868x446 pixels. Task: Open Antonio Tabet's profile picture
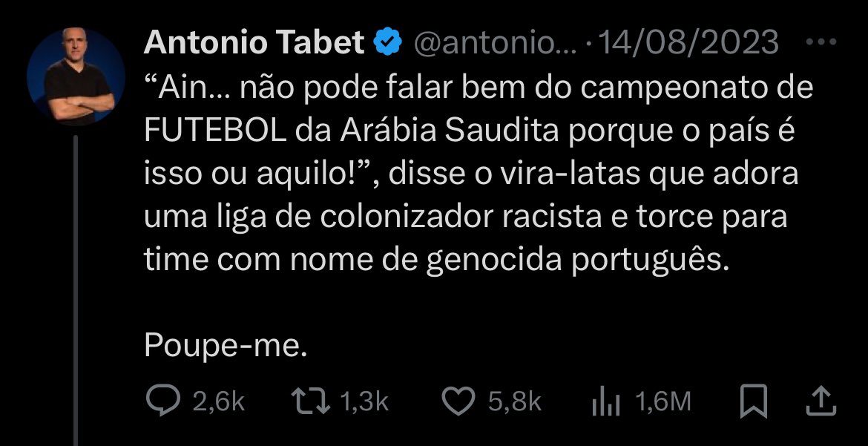click(76, 77)
